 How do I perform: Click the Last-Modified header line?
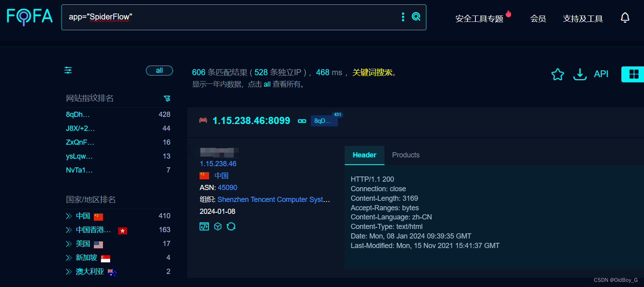coord(425,246)
